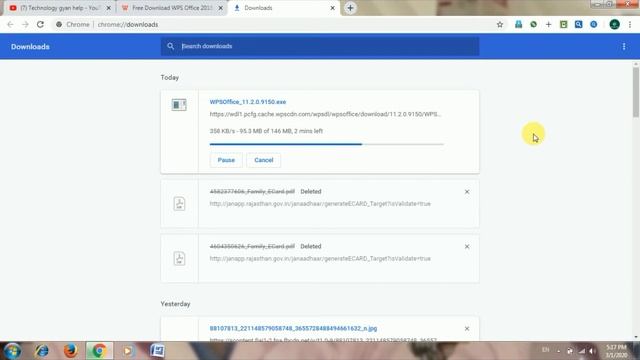Remove the 4604350626_Family_ECard.pdf entry from the list
The width and height of the screenshot is (640, 360).
[x=467, y=247]
